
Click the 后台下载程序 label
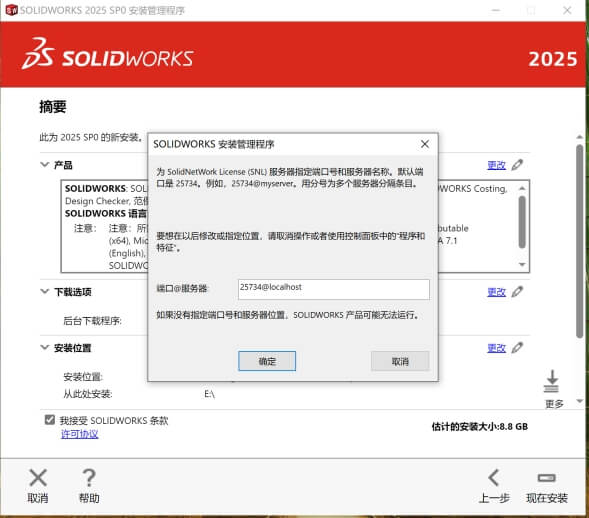click(x=92, y=321)
